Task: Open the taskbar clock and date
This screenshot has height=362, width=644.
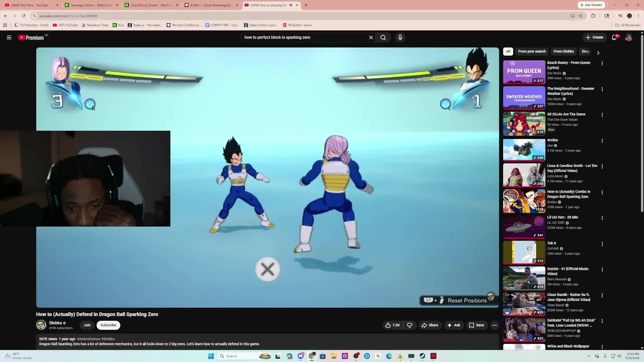Action: pyautogui.click(x=633, y=356)
